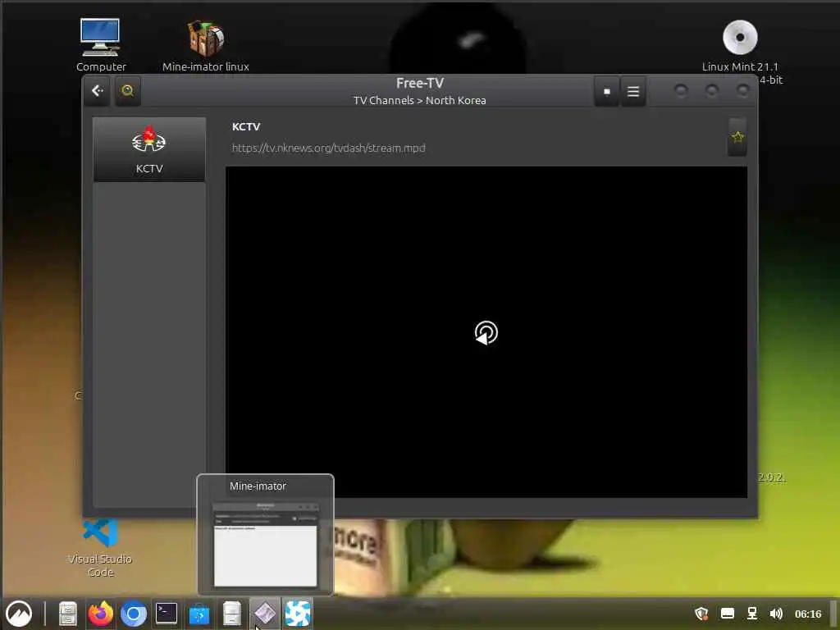This screenshot has width=840, height=630.
Task: Go back with the Free-TV back arrow
Action: (x=97, y=91)
